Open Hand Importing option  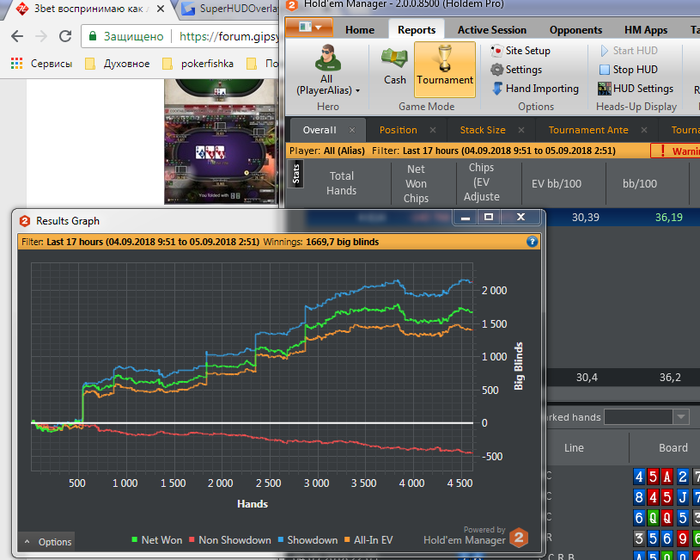(535, 88)
